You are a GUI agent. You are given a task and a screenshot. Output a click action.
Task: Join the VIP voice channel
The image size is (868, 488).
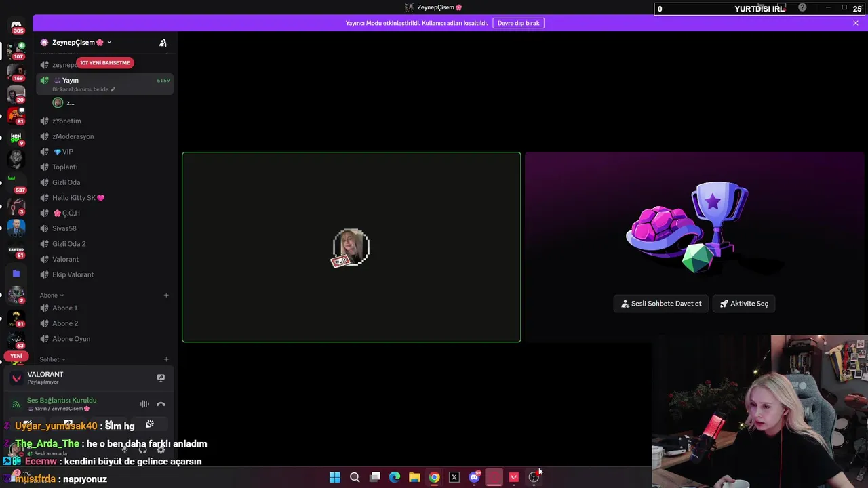click(104, 152)
